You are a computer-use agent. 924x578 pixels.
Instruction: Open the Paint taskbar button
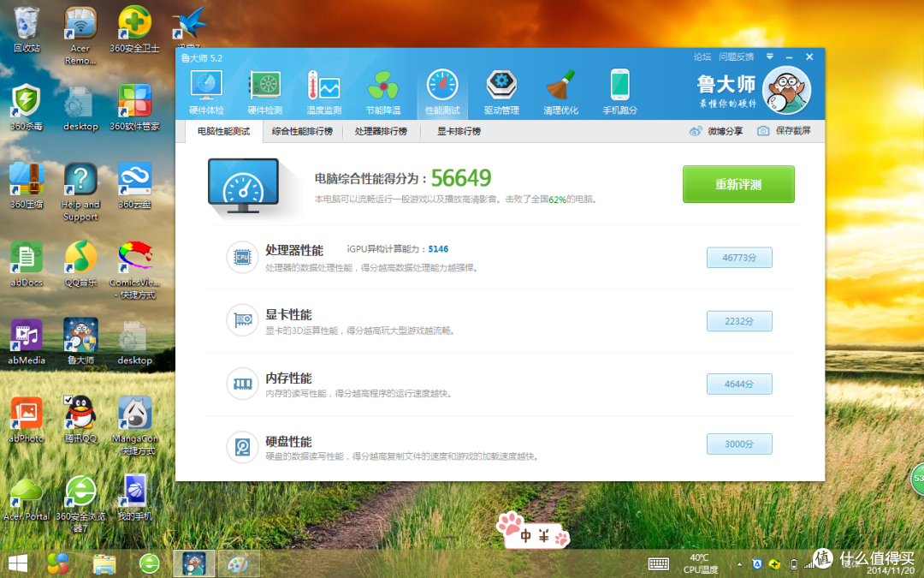point(239,563)
